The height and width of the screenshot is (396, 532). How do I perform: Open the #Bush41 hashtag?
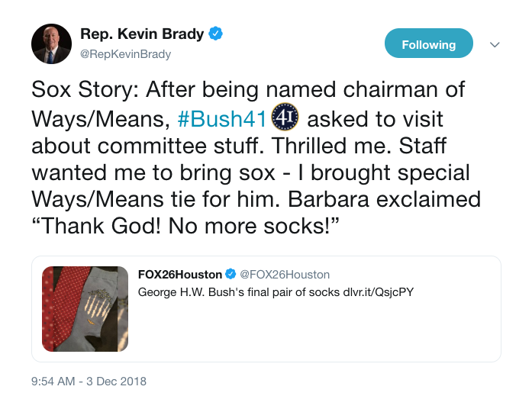coord(221,120)
